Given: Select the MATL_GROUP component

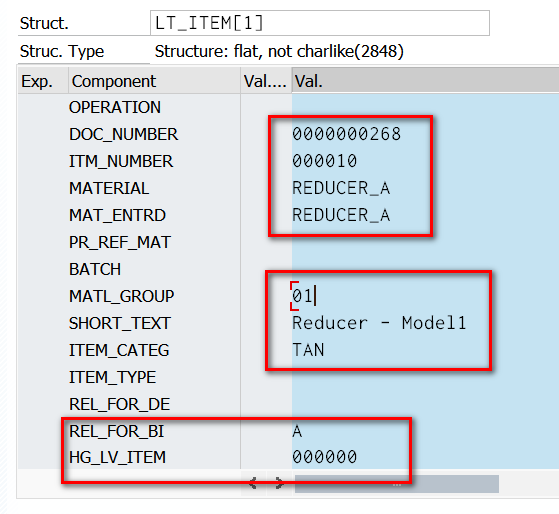Looking at the screenshot, I should (122, 296).
